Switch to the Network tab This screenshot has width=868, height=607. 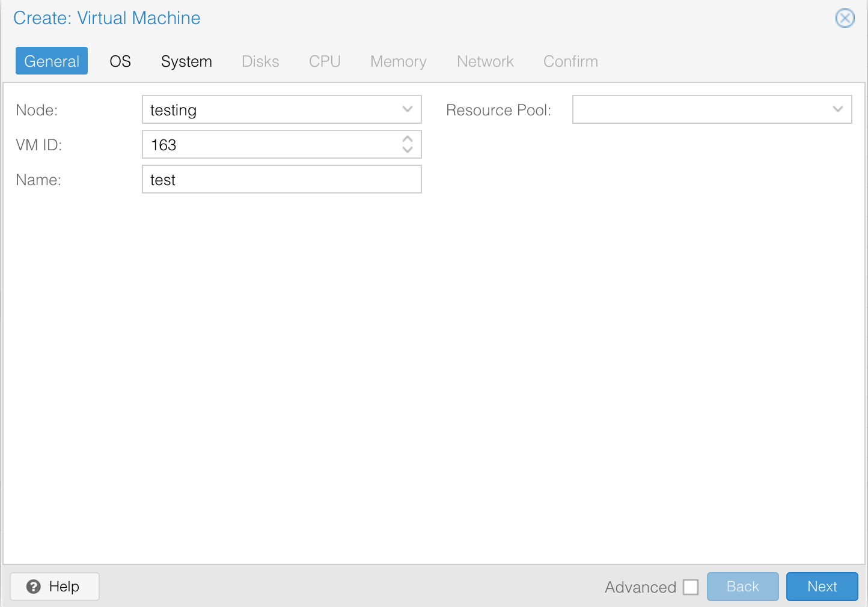pos(485,61)
